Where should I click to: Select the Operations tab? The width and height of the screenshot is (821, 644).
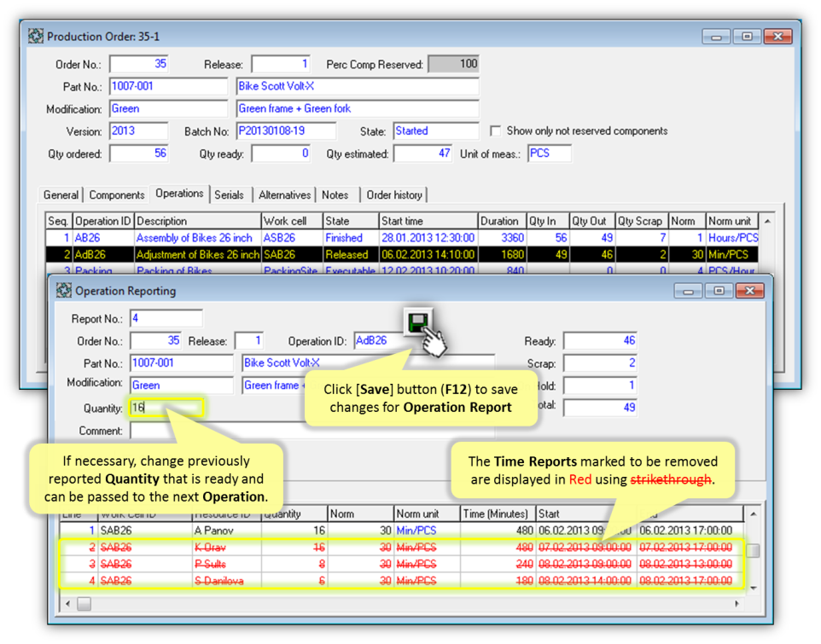(179, 193)
